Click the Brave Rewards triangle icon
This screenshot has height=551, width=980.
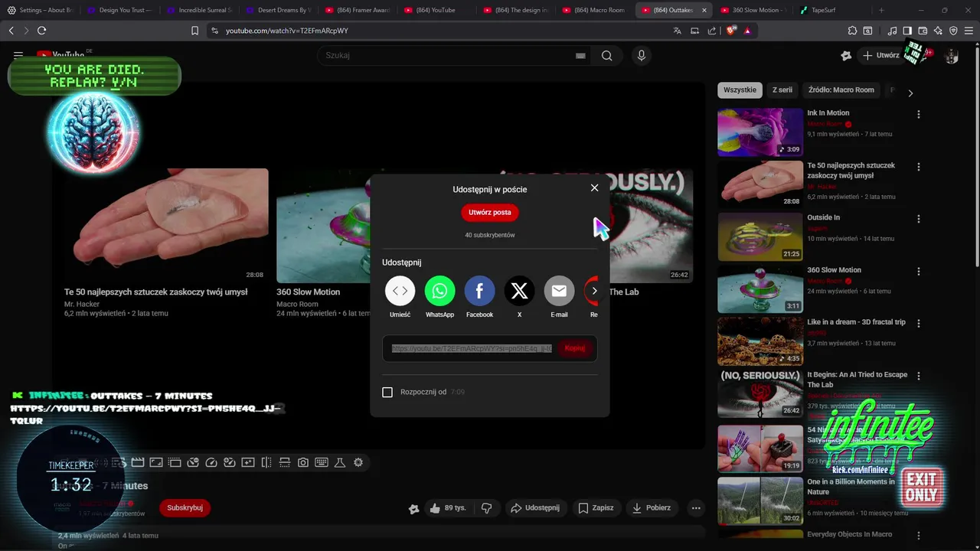coord(747,31)
